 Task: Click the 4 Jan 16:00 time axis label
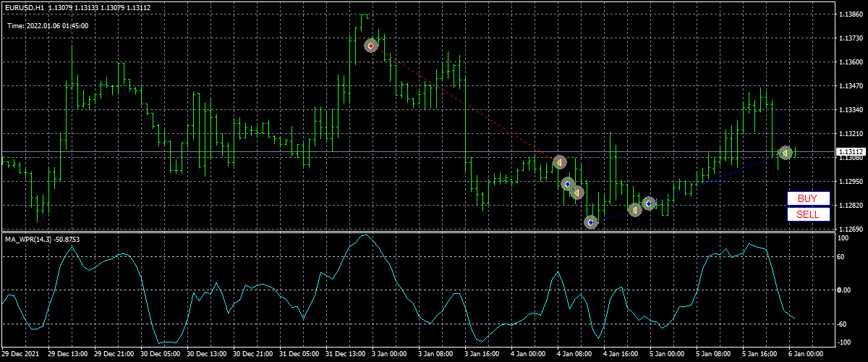coord(621,354)
